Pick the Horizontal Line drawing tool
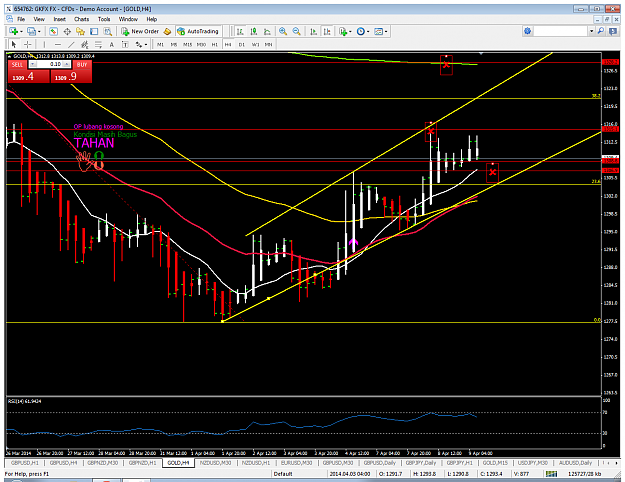 58,44
